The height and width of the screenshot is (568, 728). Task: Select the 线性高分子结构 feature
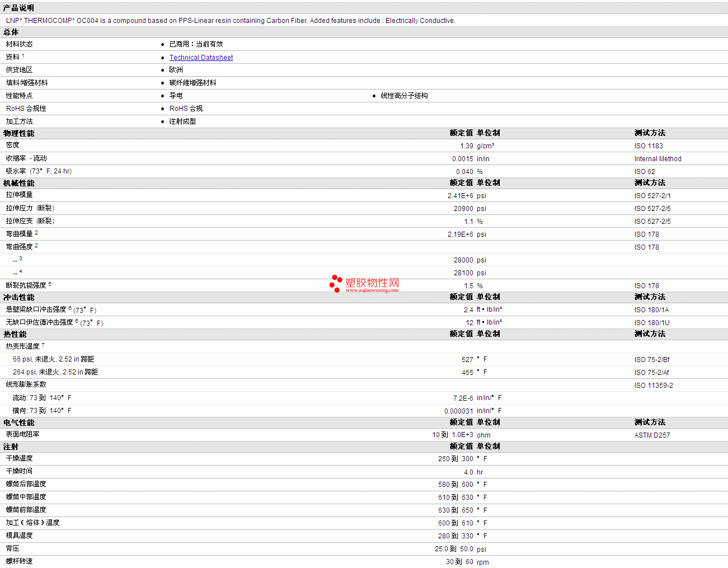(405, 96)
